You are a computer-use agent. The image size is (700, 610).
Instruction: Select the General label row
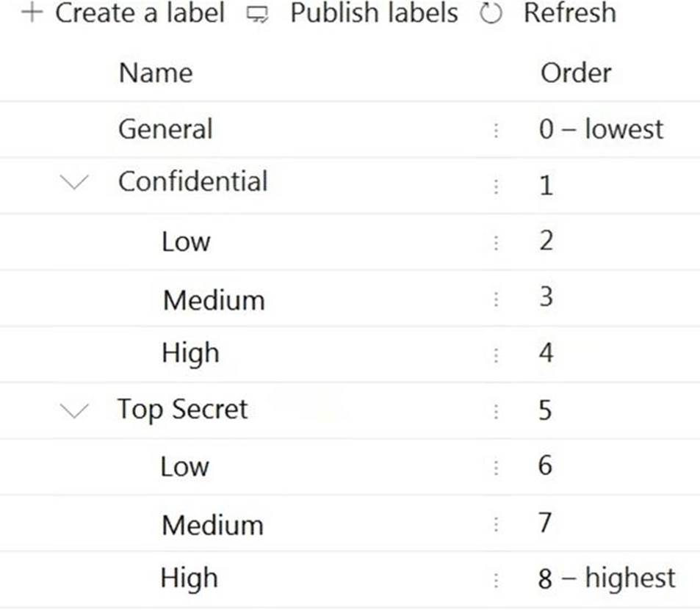[x=165, y=130]
